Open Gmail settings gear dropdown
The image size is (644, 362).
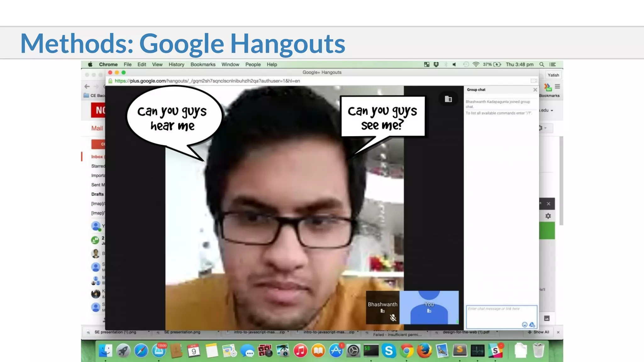click(546, 128)
